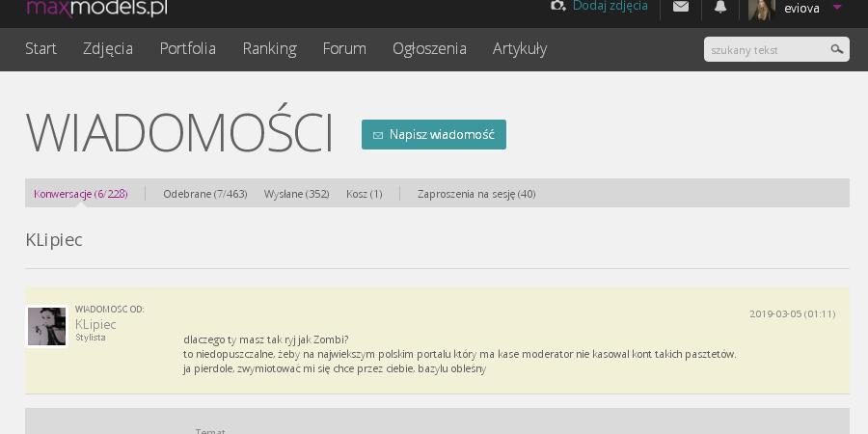Switch to the Wysłane (352) tab
This screenshot has height=434, width=868.
(297, 194)
